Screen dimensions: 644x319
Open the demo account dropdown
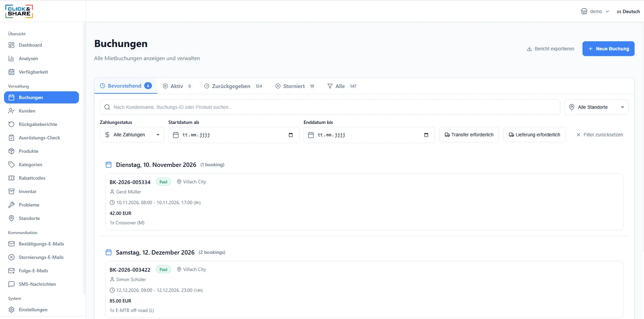click(x=595, y=11)
